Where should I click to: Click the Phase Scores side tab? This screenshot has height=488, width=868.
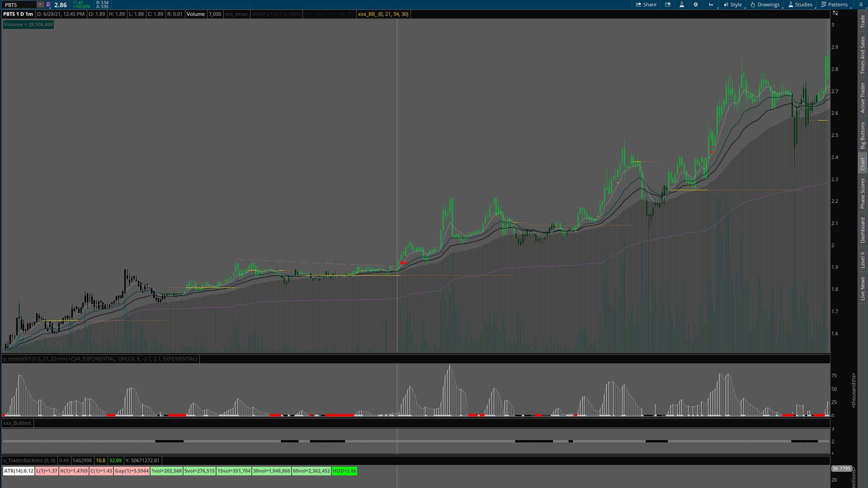(x=863, y=193)
